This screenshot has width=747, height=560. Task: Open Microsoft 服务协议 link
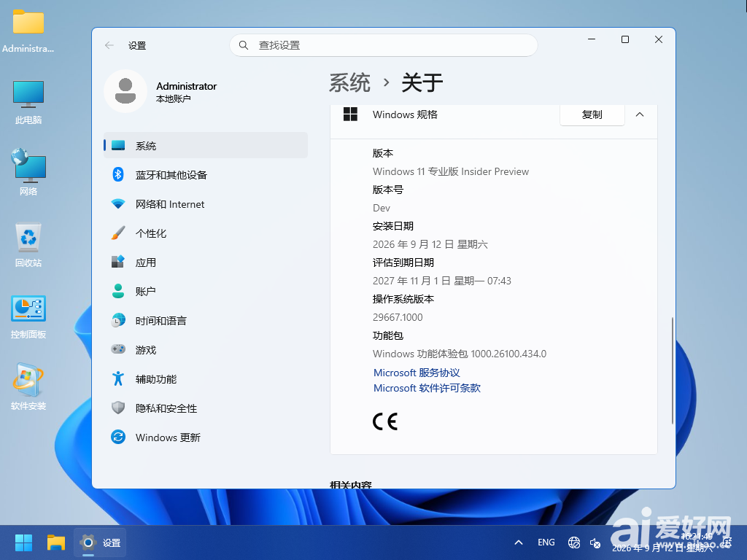tap(417, 373)
